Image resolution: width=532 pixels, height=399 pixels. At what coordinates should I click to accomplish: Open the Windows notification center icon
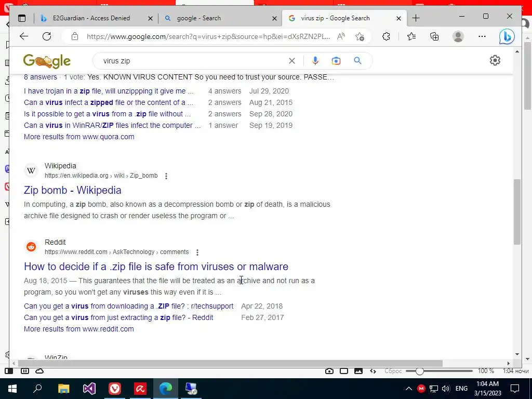515,389
